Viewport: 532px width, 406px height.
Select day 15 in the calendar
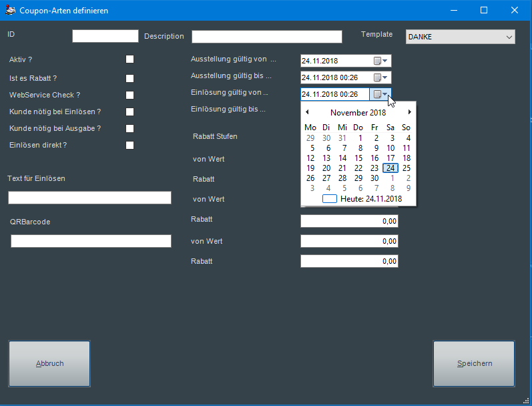pos(358,158)
